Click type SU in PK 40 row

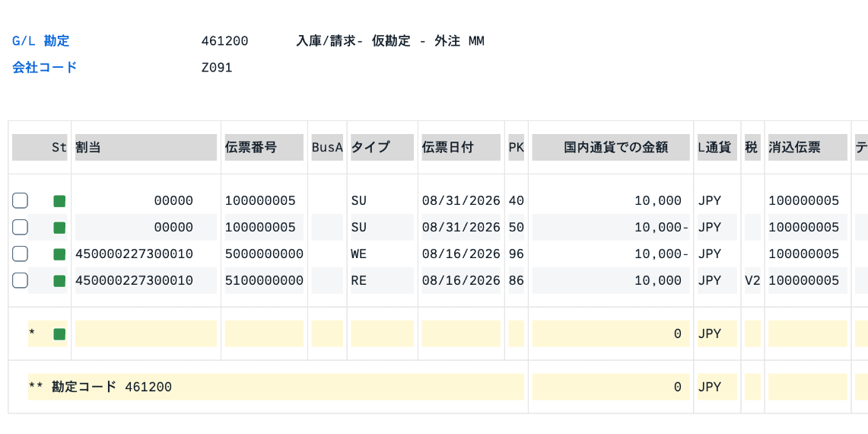[x=359, y=201]
